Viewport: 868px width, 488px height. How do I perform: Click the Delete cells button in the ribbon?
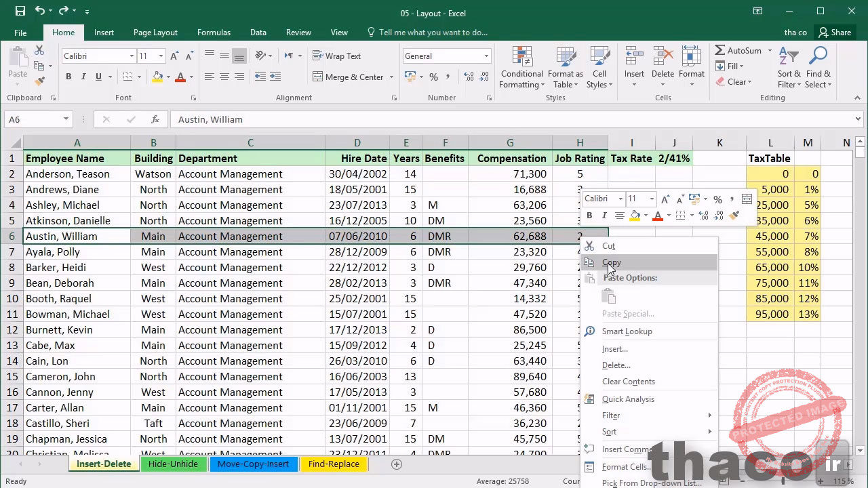(663, 68)
